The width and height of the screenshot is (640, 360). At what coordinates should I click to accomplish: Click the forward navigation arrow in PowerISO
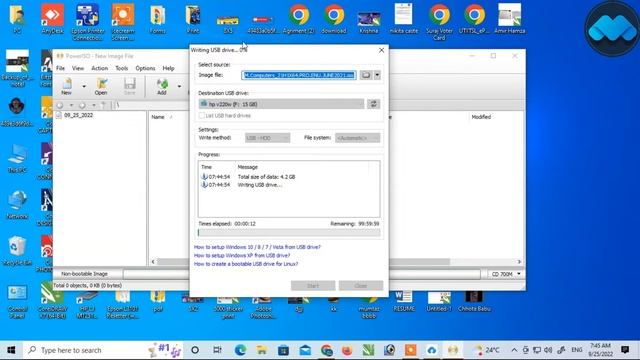click(x=82, y=105)
